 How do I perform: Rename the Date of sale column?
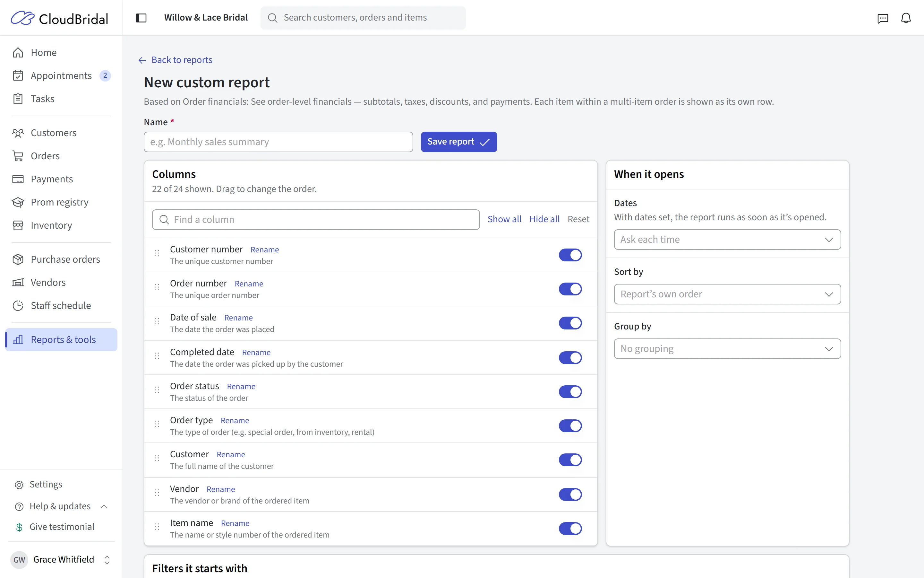click(x=238, y=318)
